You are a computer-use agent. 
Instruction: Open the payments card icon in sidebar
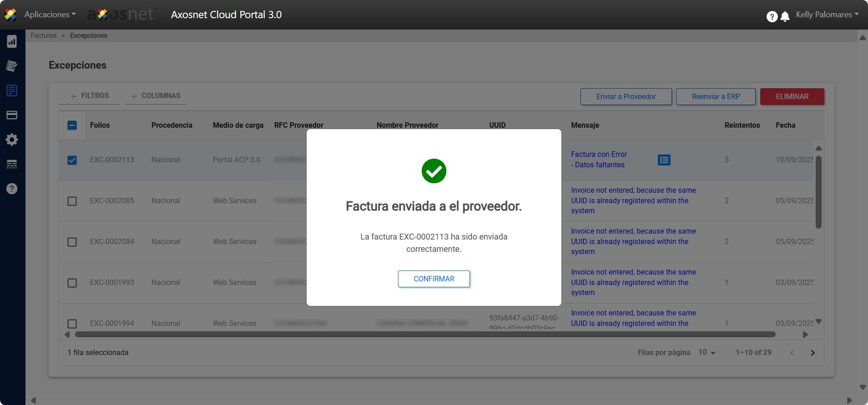[12, 115]
